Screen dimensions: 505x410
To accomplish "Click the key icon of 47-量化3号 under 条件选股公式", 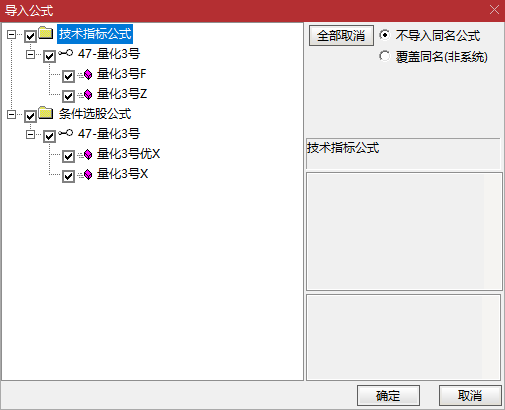I will (x=66, y=133).
